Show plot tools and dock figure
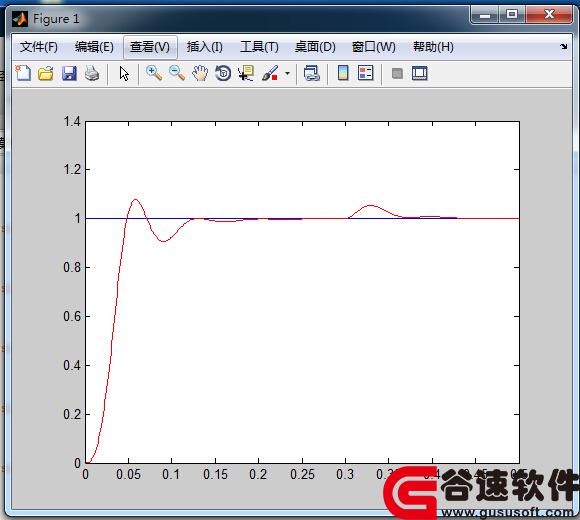This screenshot has height=520, width=580. tap(420, 73)
